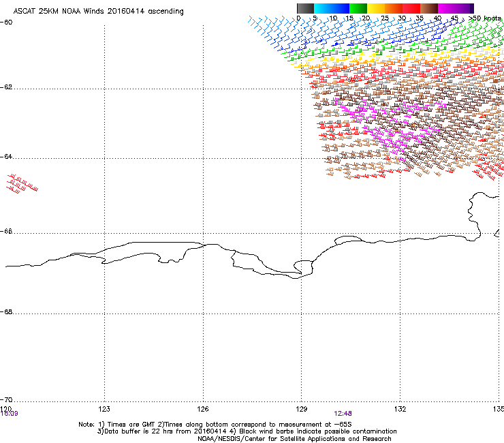This screenshot has width=504, height=443.
Task: Click the 'NOAA/NESDIS/Center for Satellite Applications and Research' credit
Action: click(294, 439)
